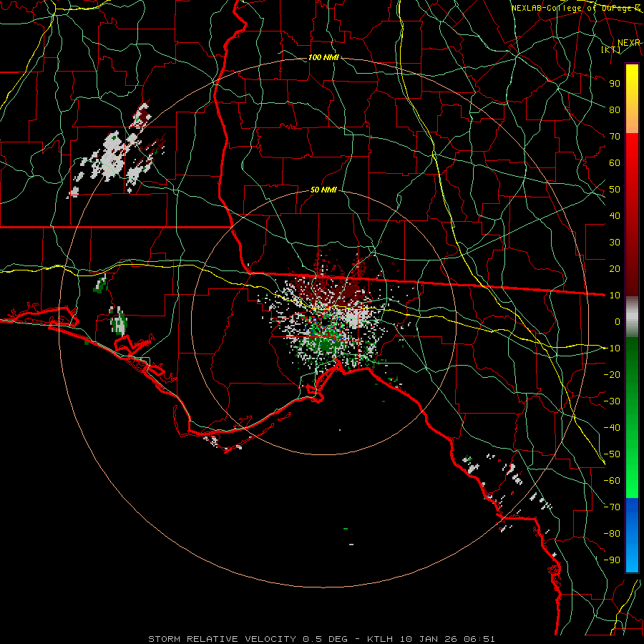Click the 10 value on velocity scale
The height and width of the screenshot is (644, 644).
point(615,296)
